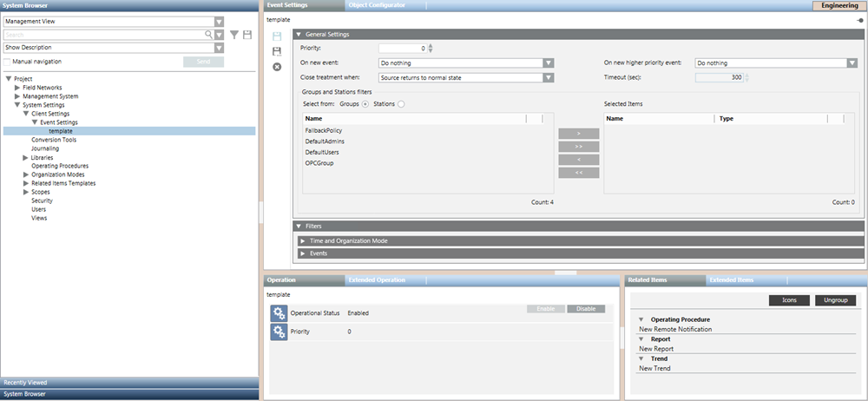Viewport: 868px width, 401px height.
Task: Click the filter funnel icon in System Browser
Action: tap(233, 35)
